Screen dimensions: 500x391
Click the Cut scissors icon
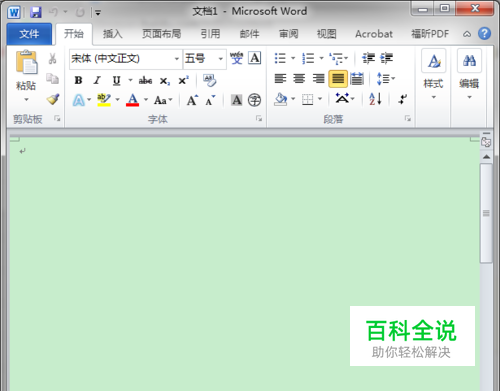click(52, 59)
